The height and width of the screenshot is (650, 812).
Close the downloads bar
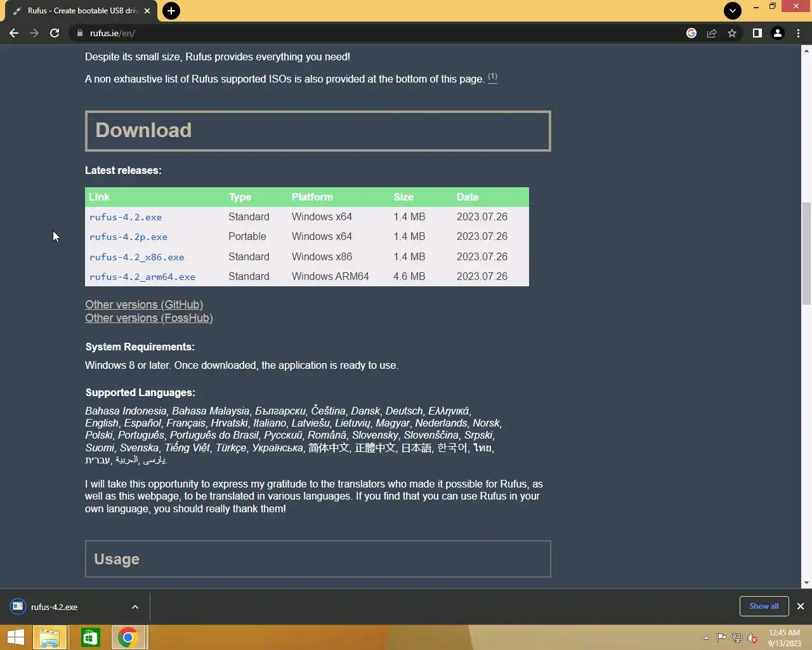coord(801,606)
